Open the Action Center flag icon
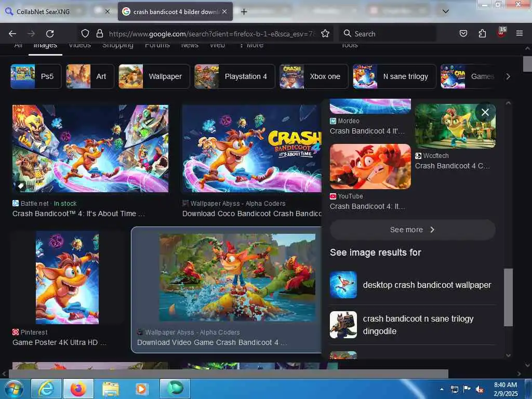Viewport: 532px width, 399px height. 467,389
